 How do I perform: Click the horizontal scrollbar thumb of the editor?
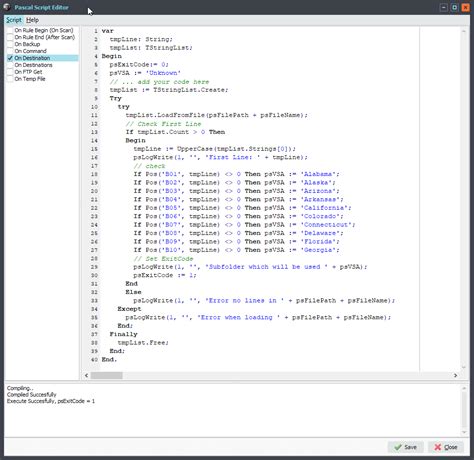coord(107,375)
